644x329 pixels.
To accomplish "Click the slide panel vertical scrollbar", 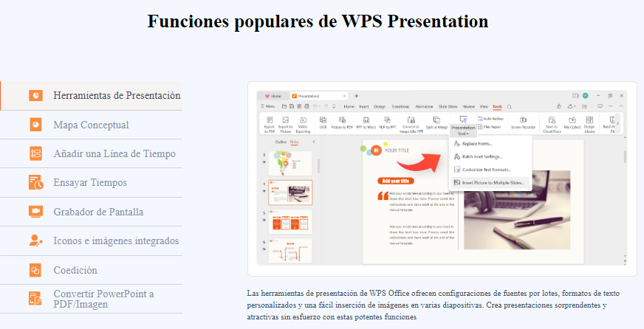I will [x=318, y=166].
